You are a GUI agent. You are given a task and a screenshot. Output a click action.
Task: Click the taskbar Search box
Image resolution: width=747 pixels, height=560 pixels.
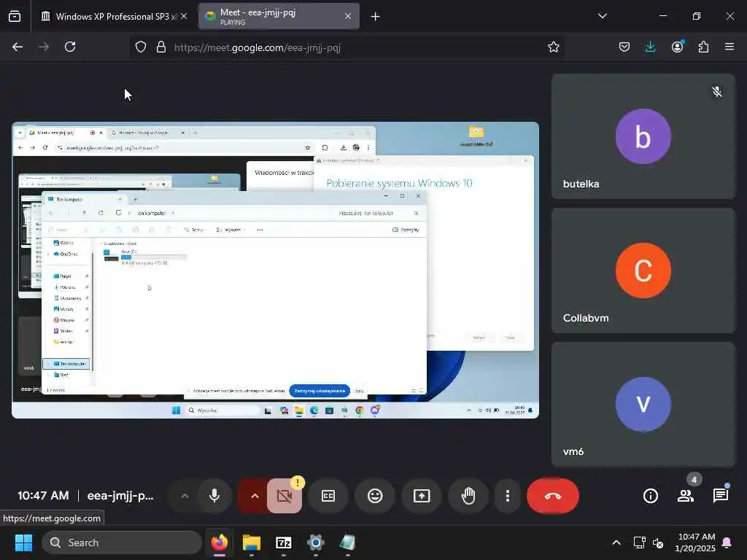click(x=122, y=542)
